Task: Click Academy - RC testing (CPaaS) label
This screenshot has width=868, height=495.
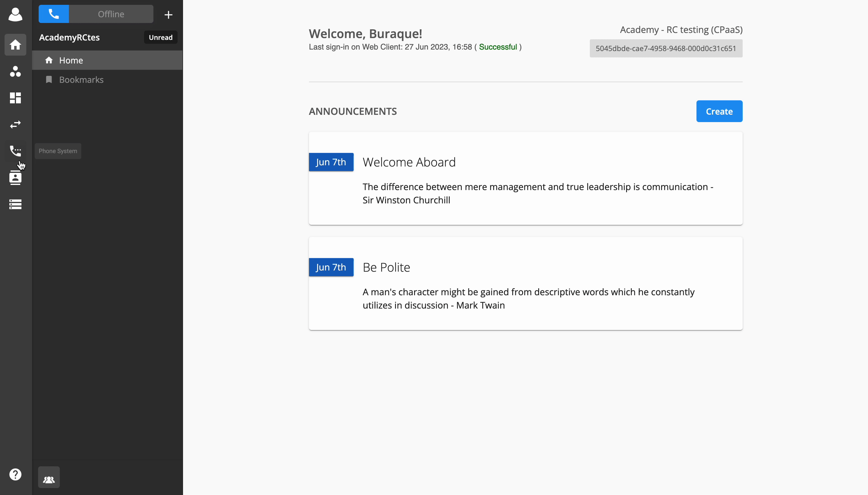Action: (x=681, y=30)
